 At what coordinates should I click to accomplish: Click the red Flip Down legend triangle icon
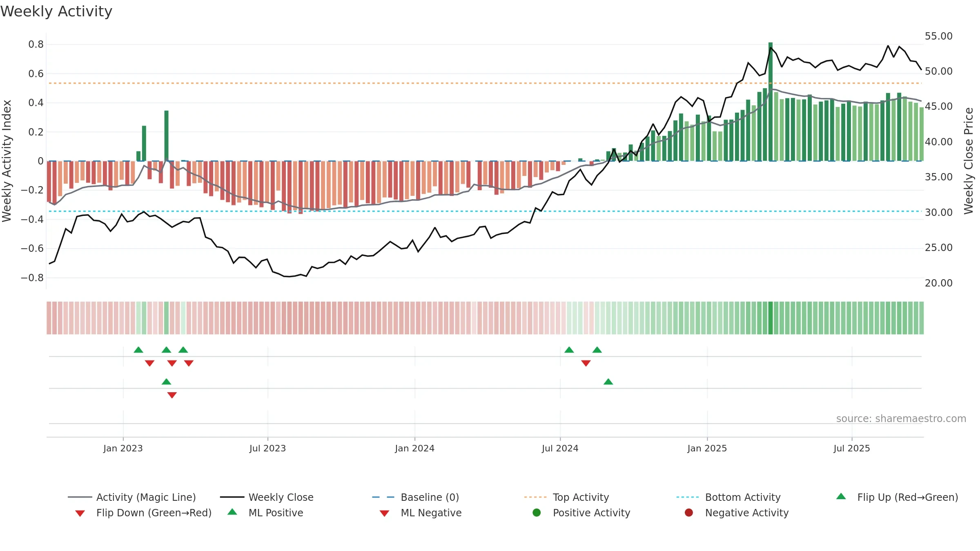pyautogui.click(x=80, y=513)
